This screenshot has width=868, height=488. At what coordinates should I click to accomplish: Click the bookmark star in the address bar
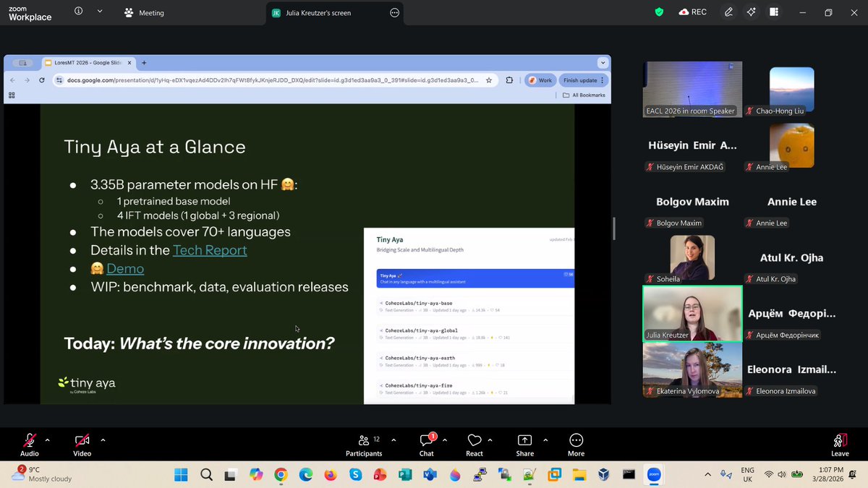[x=489, y=80]
